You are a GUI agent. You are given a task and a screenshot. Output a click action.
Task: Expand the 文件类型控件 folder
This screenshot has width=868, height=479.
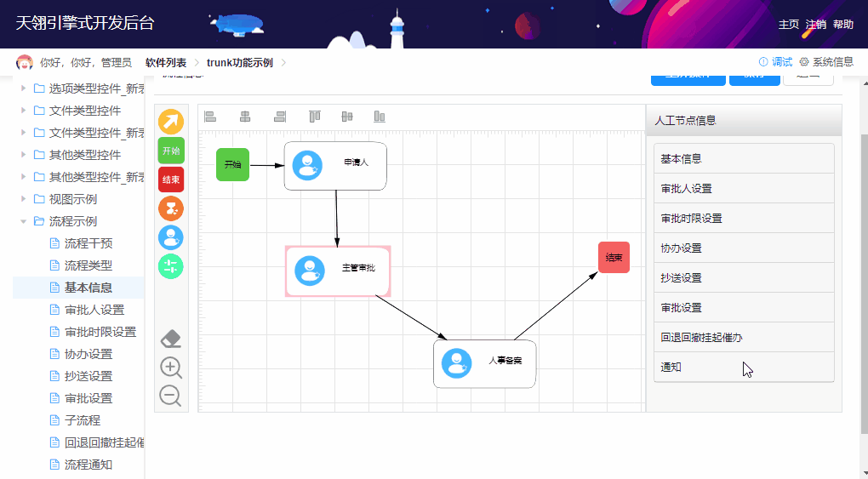pos(25,111)
